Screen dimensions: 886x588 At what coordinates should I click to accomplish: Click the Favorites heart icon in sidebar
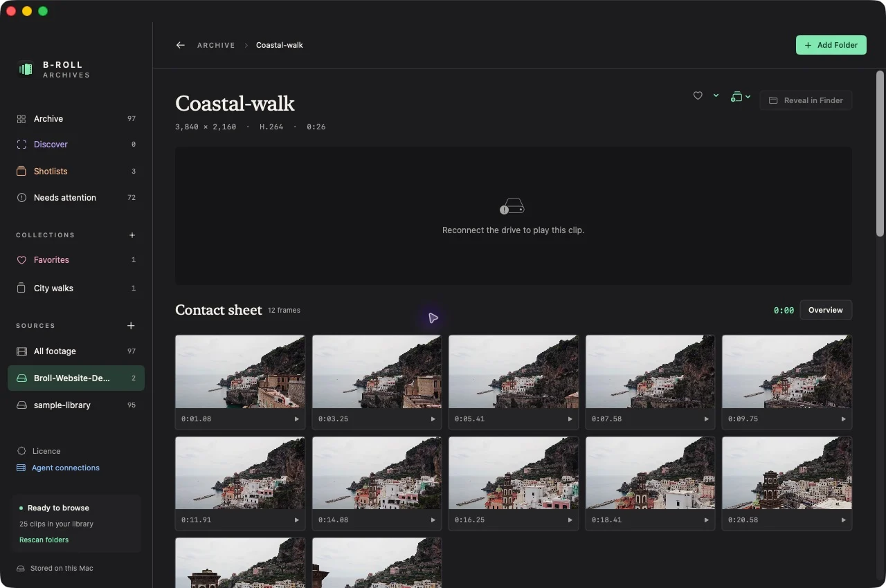(21, 260)
